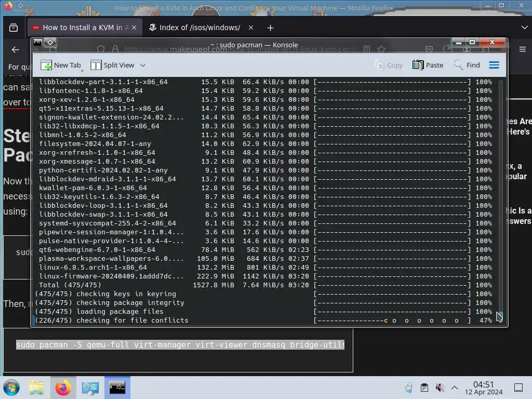Image resolution: width=532 pixels, height=399 pixels.
Task: Click the Paste button in Konsole toolbar
Action: coord(428,65)
